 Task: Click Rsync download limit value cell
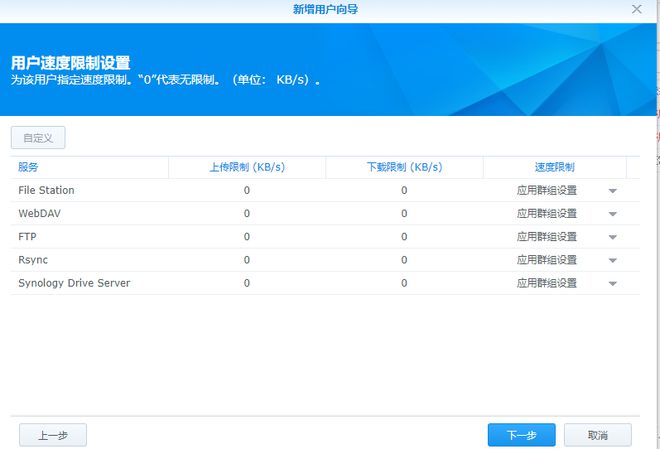[x=404, y=260]
